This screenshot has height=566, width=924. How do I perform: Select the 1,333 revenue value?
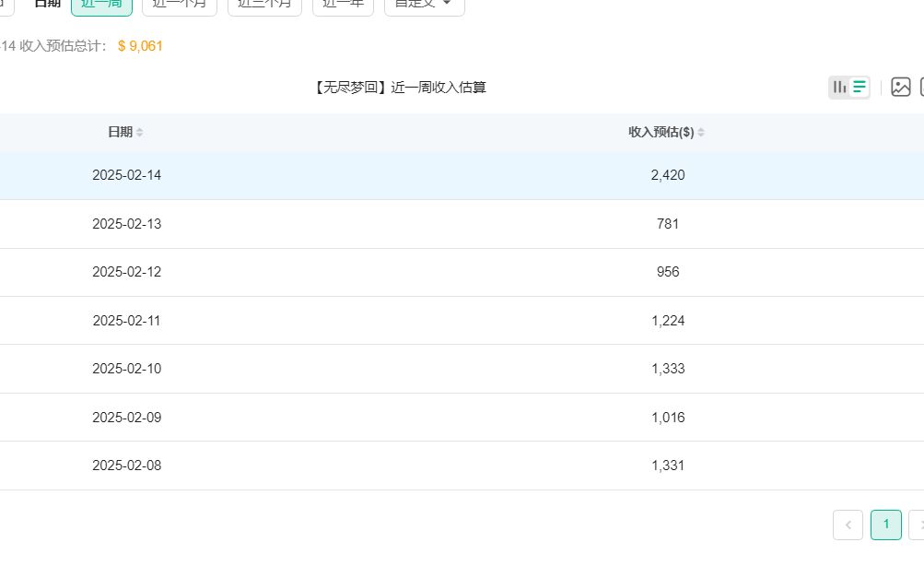(x=668, y=369)
